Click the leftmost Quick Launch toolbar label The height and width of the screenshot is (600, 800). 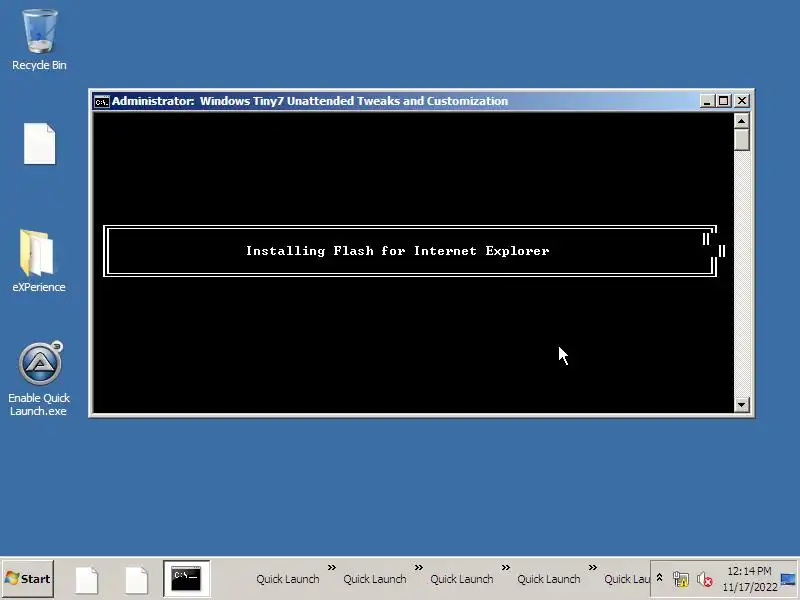[x=288, y=579]
